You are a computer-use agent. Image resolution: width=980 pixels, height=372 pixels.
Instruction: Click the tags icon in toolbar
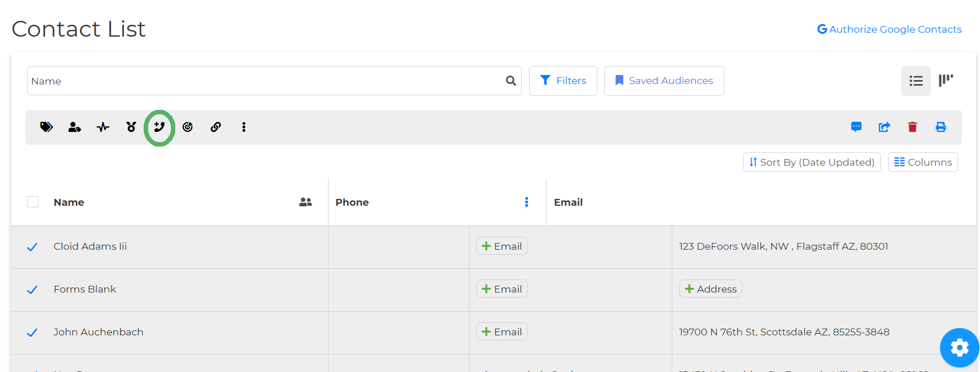pos(46,127)
